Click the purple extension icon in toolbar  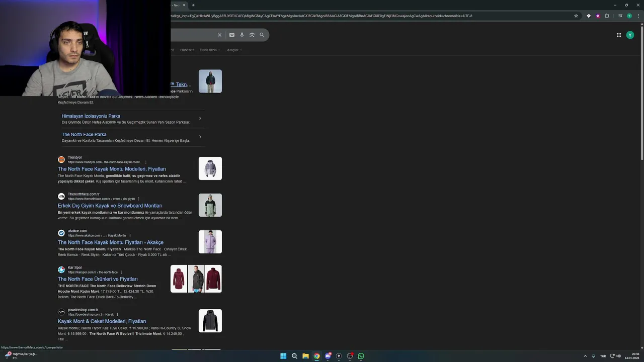[598, 16]
